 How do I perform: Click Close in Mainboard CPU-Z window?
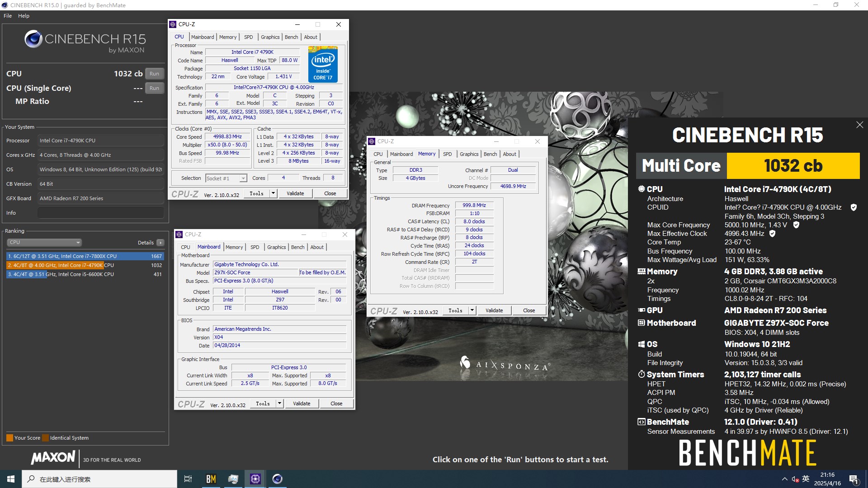(336, 404)
